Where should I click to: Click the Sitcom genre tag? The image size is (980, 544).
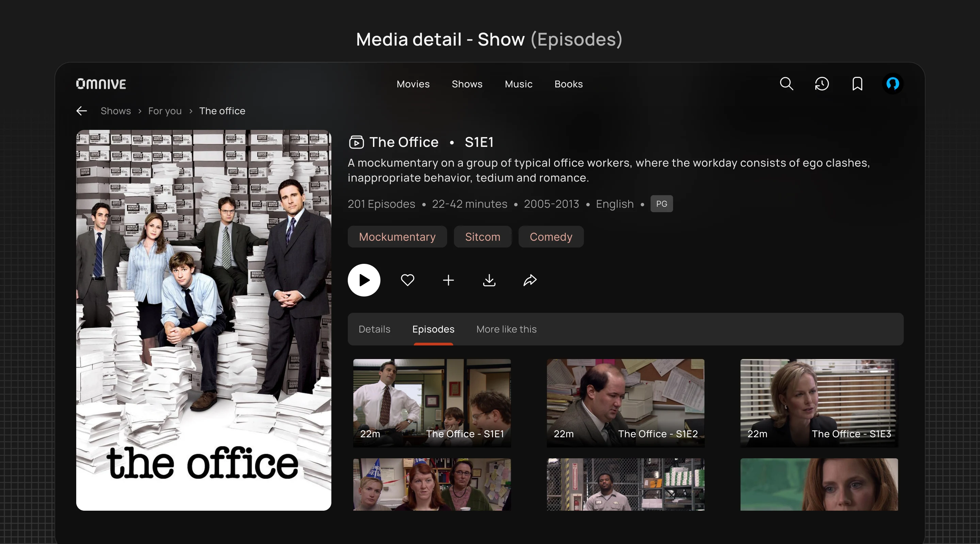[x=483, y=237]
